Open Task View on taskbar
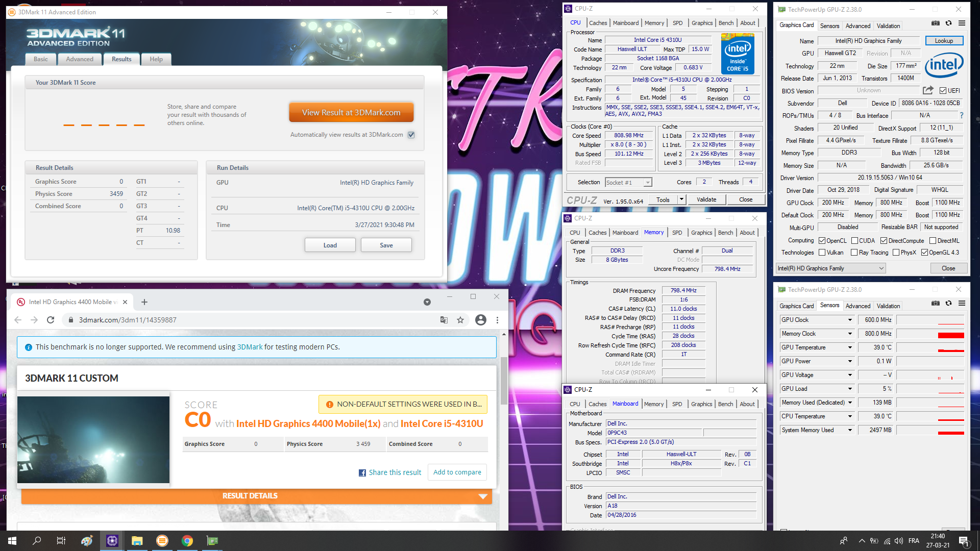 [x=61, y=541]
